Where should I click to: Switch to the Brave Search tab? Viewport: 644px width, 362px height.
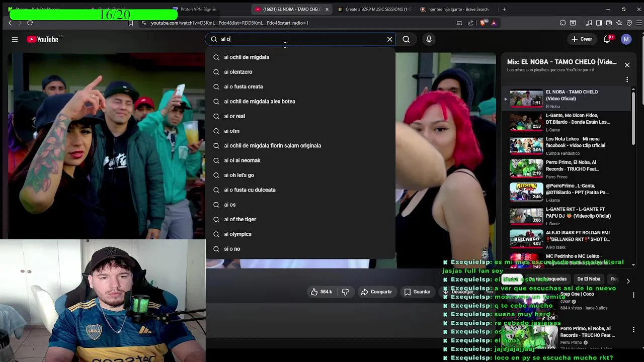458,9
